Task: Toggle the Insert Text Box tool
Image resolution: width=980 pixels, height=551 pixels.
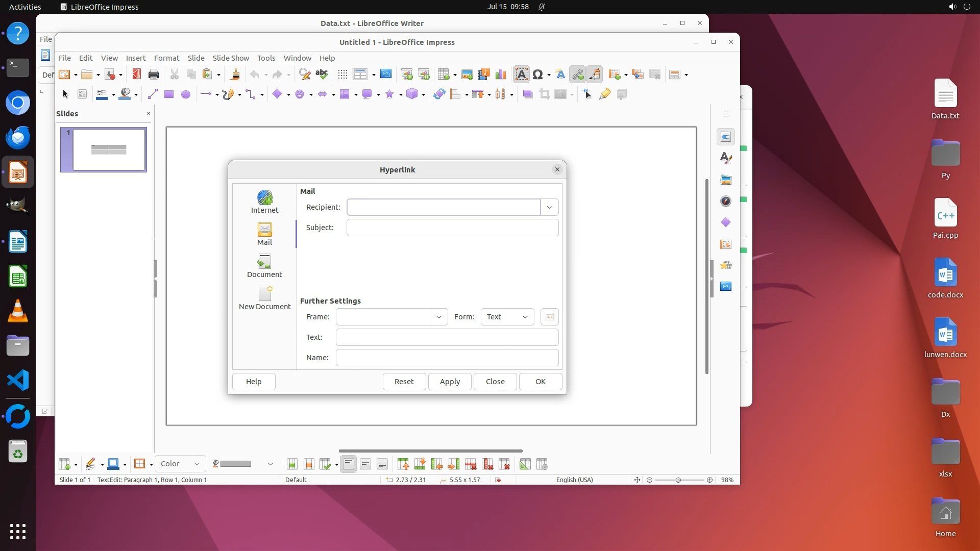Action: click(521, 74)
